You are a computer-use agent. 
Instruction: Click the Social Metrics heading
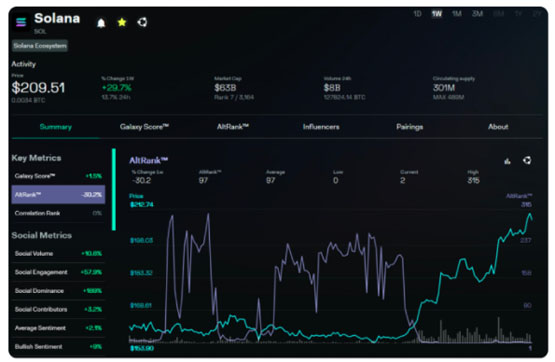click(x=41, y=235)
